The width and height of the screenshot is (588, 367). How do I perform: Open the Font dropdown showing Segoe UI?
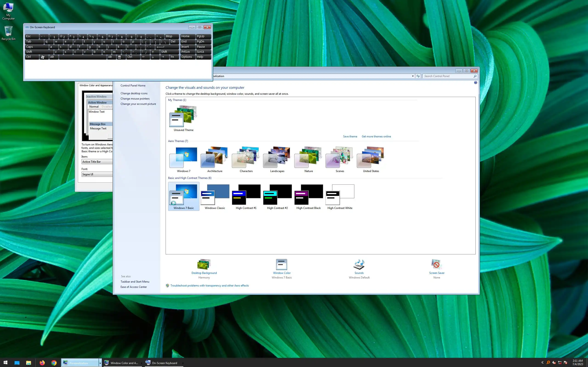97,174
